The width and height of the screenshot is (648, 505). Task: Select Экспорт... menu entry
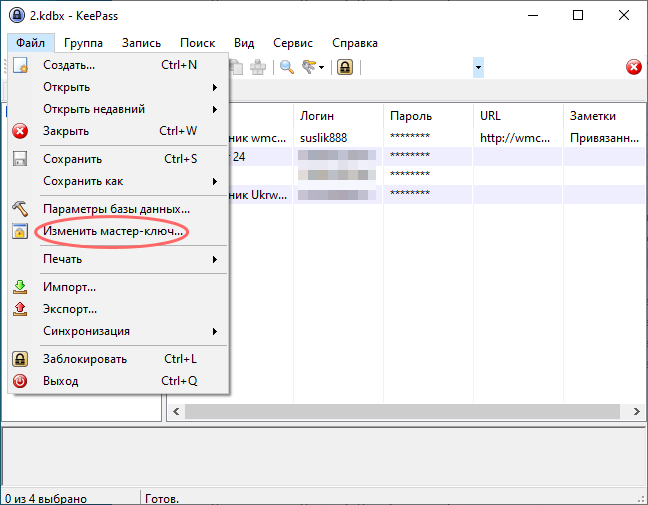[118, 309]
